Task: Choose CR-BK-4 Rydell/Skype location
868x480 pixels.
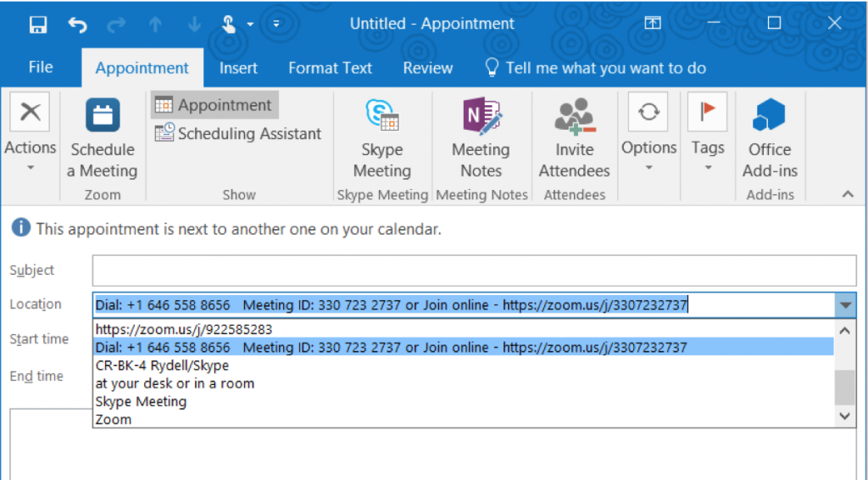Action: click(464, 366)
